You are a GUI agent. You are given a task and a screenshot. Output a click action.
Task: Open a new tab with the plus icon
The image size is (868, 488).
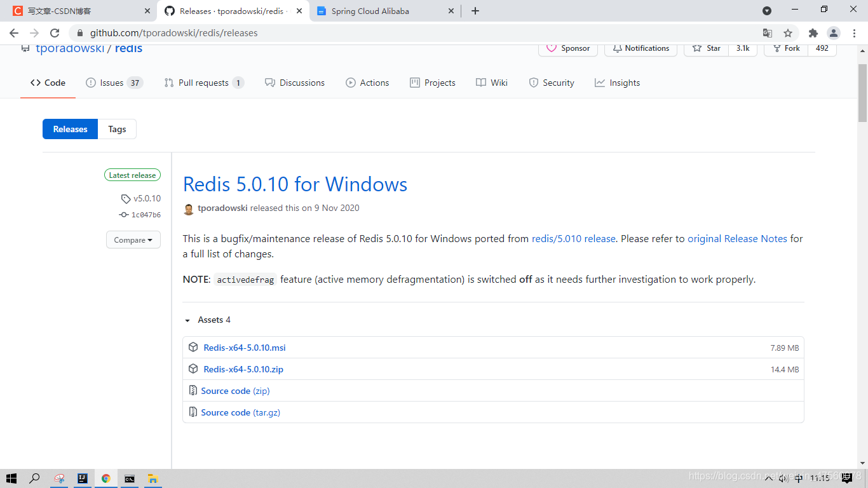tap(475, 11)
